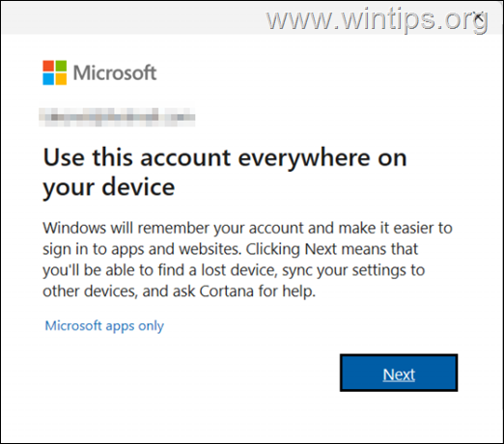Click the blue square in Microsoft logo
Screen dimensions: 504x444
[48, 79]
